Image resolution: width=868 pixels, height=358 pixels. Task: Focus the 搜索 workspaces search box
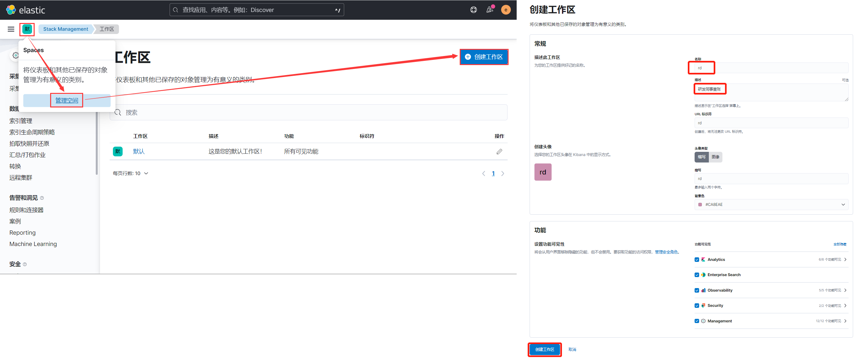(x=309, y=112)
